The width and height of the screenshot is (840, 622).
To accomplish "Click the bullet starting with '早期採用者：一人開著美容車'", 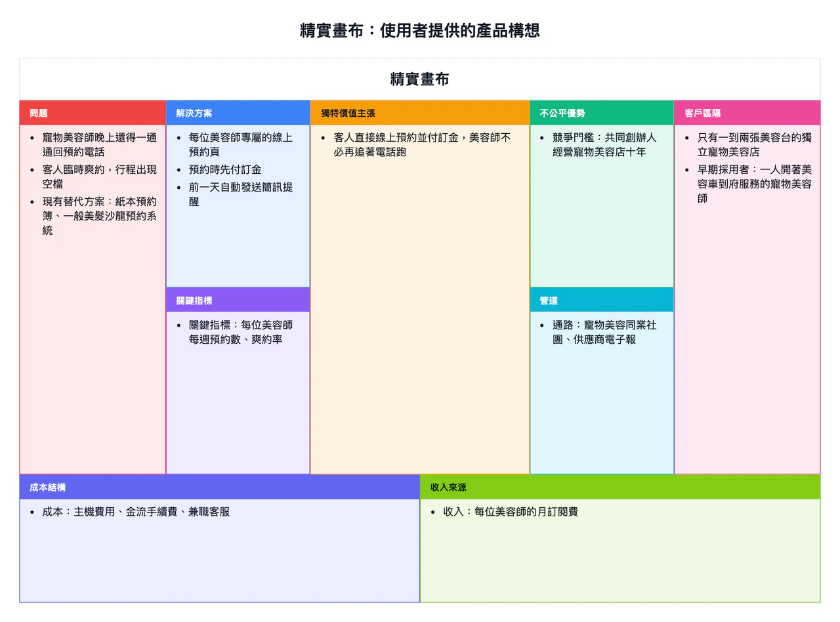I will coord(755,184).
